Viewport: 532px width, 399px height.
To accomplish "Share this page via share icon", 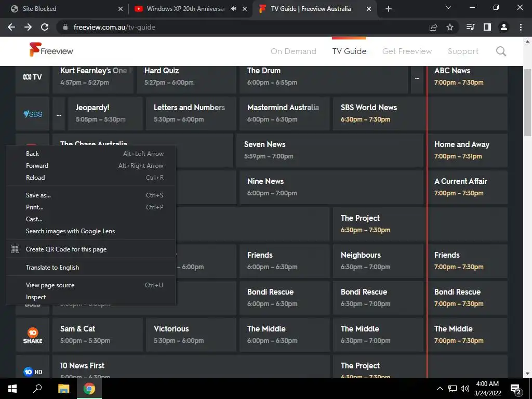I will click(x=433, y=27).
